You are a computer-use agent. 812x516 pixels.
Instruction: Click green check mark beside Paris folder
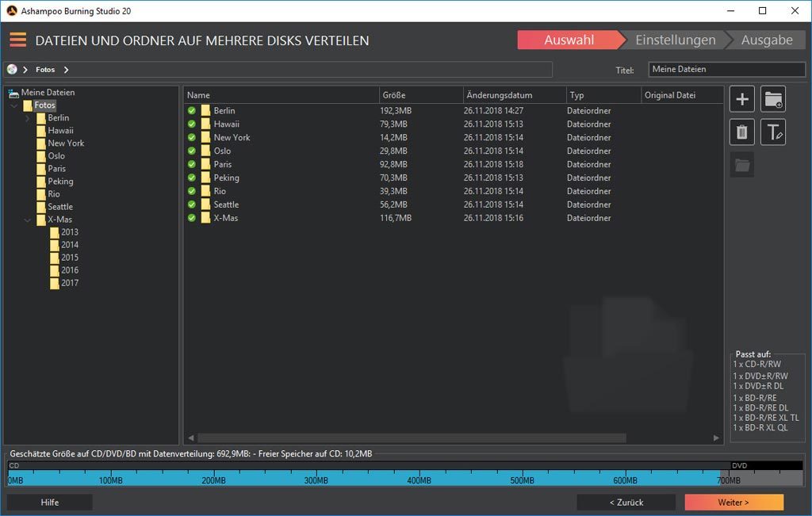pos(192,164)
